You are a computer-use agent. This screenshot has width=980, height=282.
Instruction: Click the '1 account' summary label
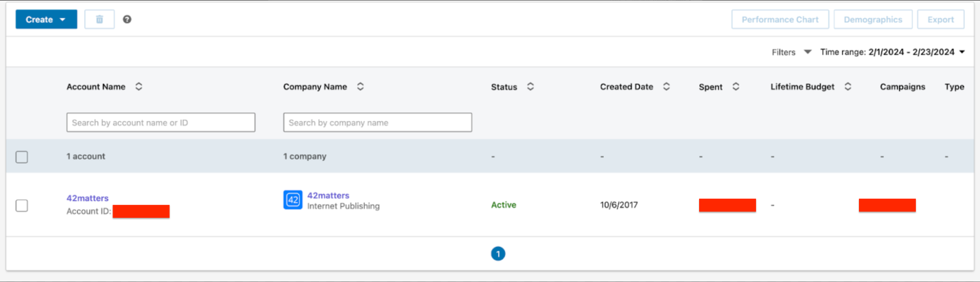click(86, 156)
